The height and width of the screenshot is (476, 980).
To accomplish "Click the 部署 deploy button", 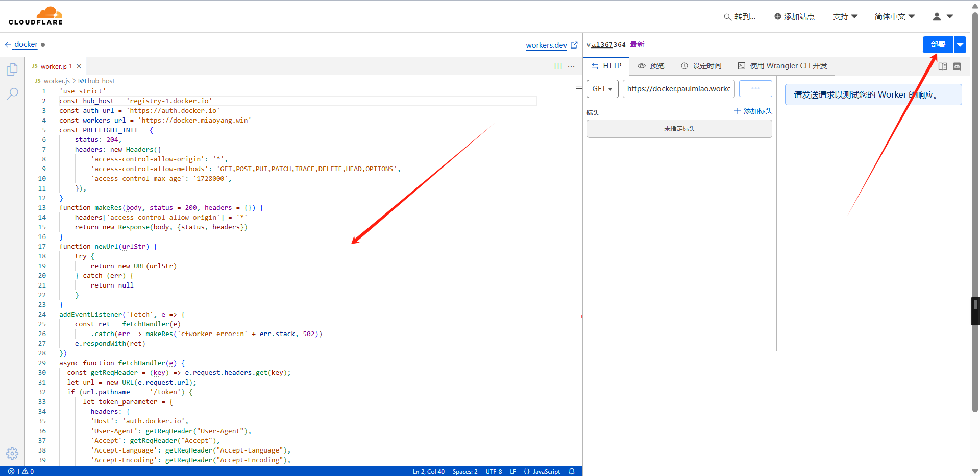I will 938,45.
